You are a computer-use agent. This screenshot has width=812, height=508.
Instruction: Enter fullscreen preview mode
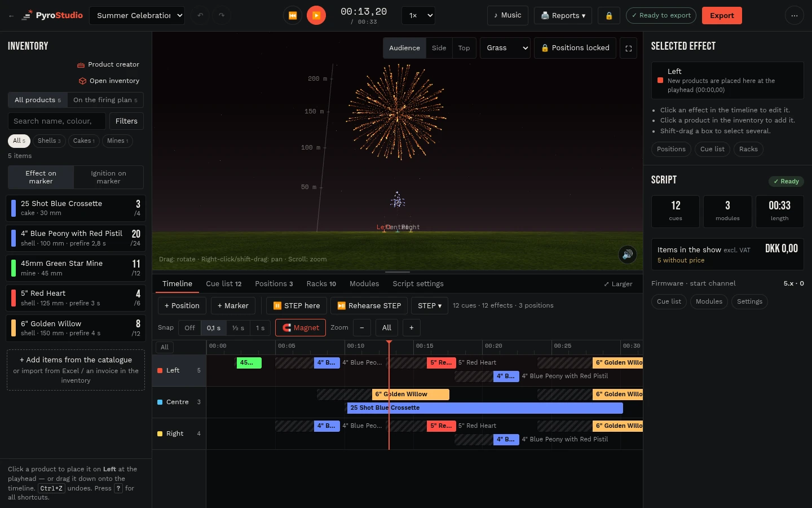click(629, 49)
